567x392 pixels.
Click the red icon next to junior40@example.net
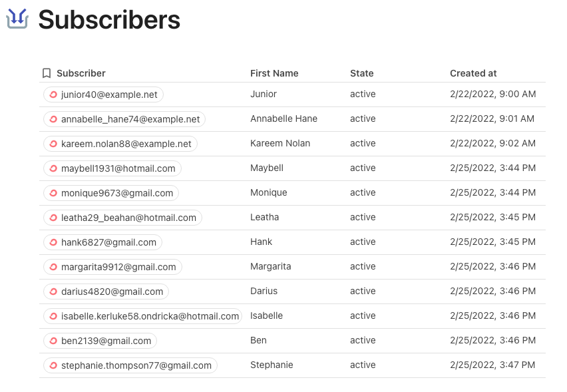point(53,95)
